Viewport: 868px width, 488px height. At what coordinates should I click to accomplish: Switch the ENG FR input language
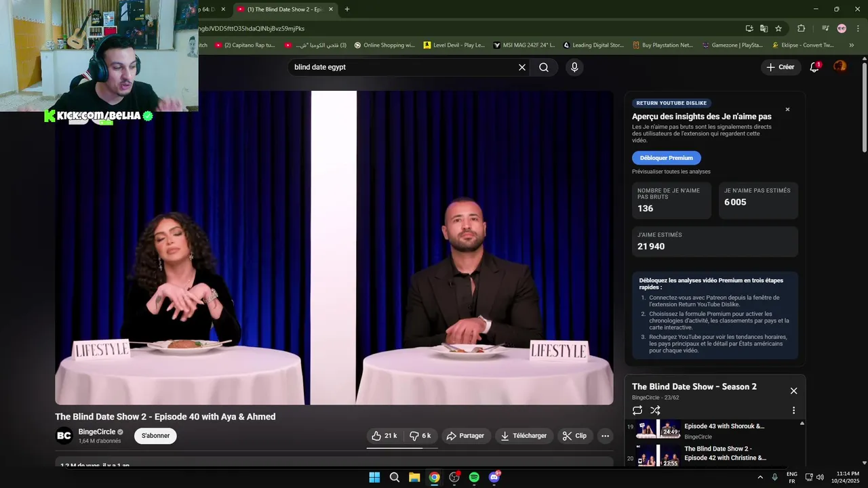[791, 477]
